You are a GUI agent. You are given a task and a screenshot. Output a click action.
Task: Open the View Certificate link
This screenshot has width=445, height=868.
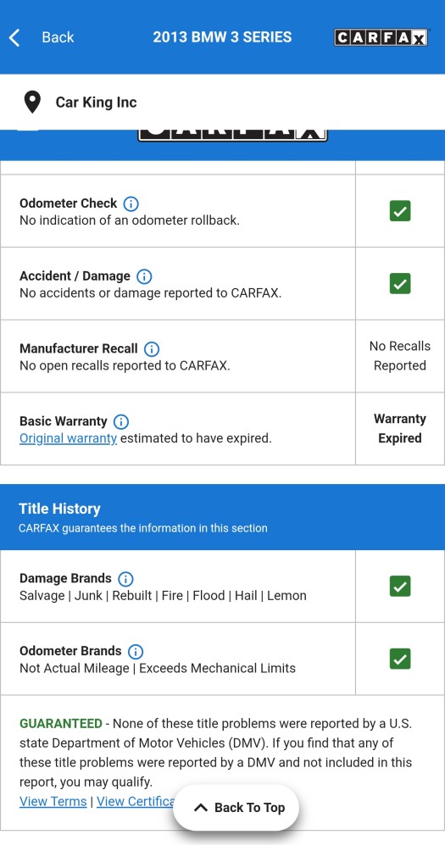click(136, 801)
